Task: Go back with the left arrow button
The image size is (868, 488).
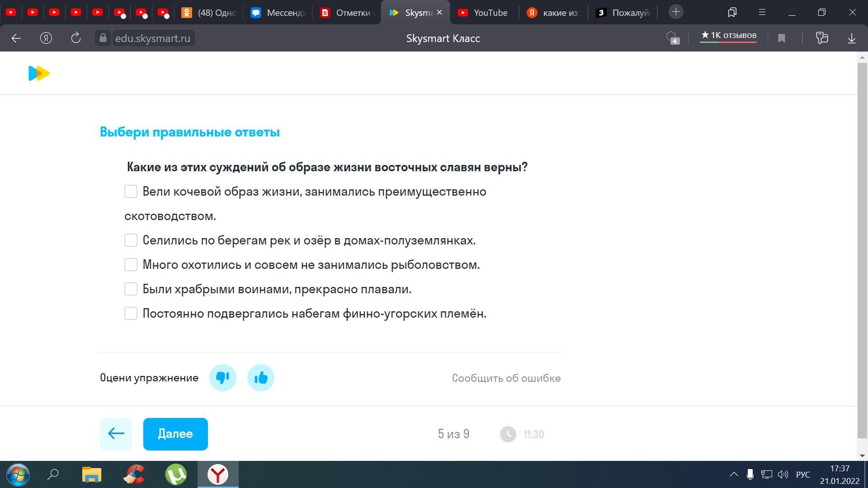Action: [16, 38]
